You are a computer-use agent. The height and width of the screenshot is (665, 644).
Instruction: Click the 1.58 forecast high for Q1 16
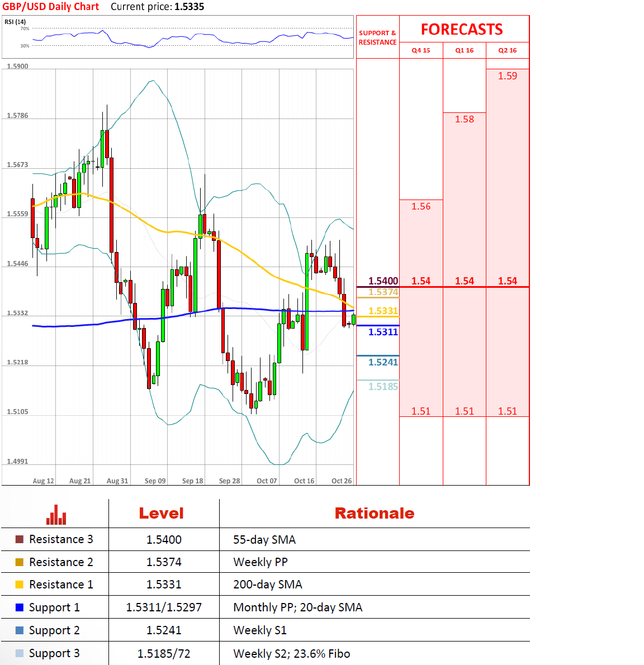click(464, 119)
